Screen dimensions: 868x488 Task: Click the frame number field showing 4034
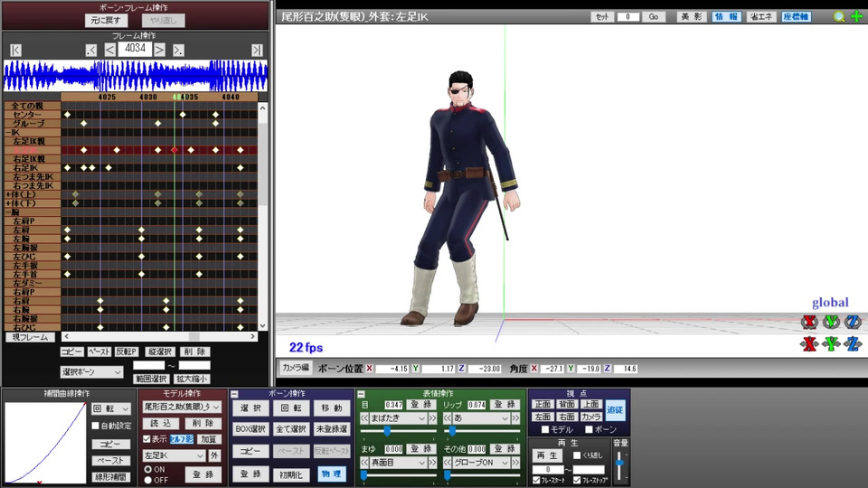(135, 49)
